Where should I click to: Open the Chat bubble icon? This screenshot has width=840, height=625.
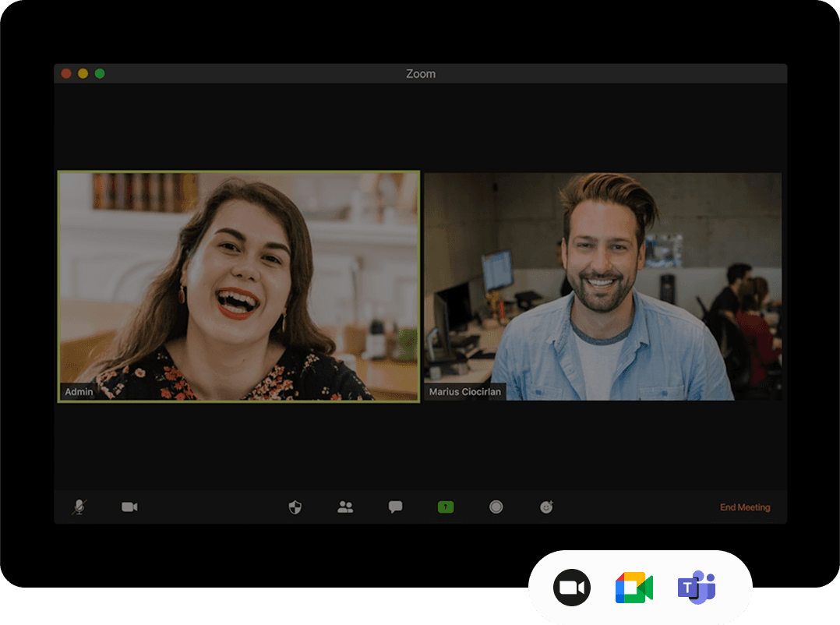coord(395,507)
